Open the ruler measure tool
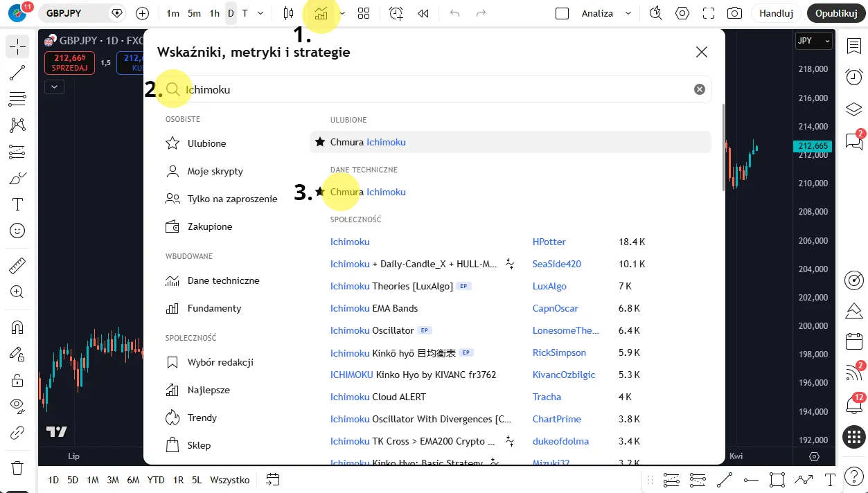The image size is (868, 493). click(x=17, y=266)
